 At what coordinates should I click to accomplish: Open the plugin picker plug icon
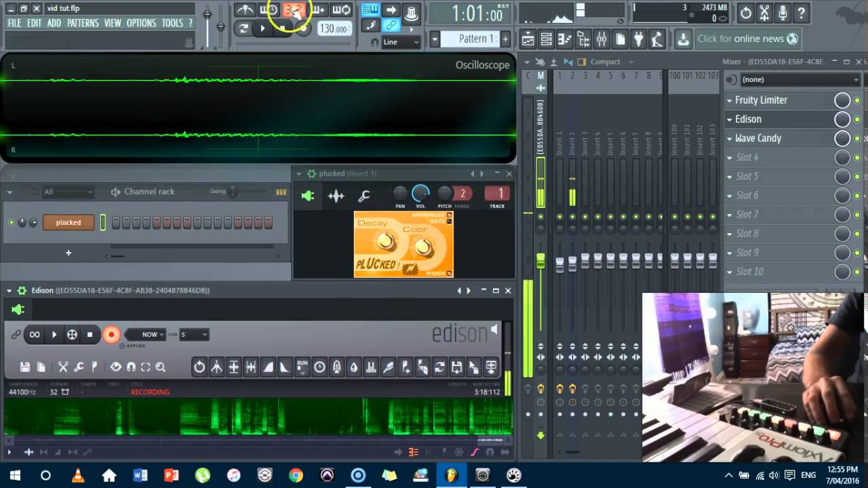(x=638, y=40)
